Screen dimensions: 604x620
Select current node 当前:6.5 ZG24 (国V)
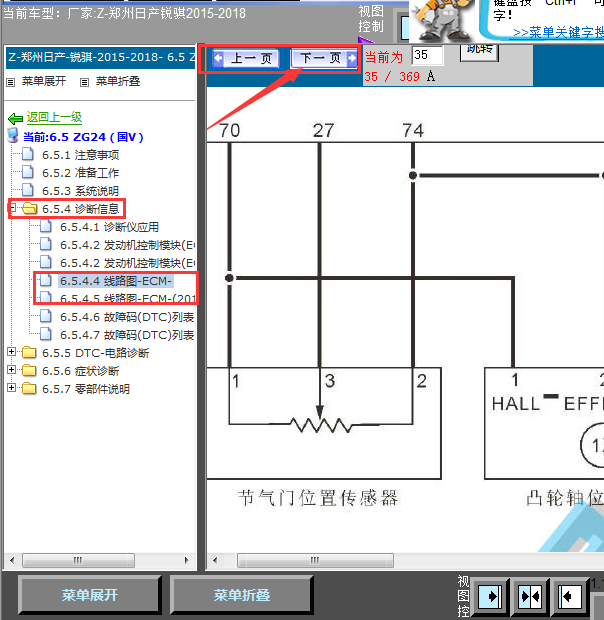tap(83, 137)
